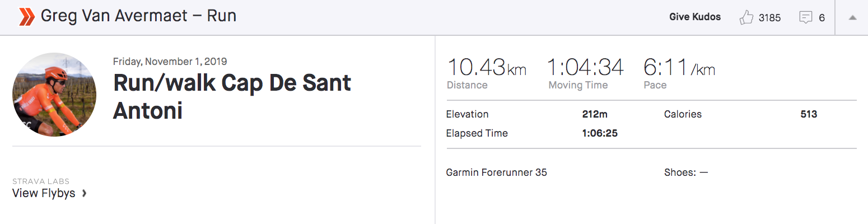Click the chevron next to View Flybys
868x224 pixels.
(x=84, y=194)
